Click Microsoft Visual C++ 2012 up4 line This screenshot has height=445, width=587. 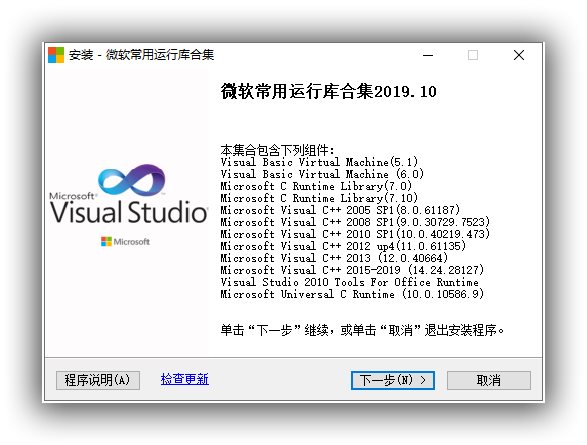(343, 246)
